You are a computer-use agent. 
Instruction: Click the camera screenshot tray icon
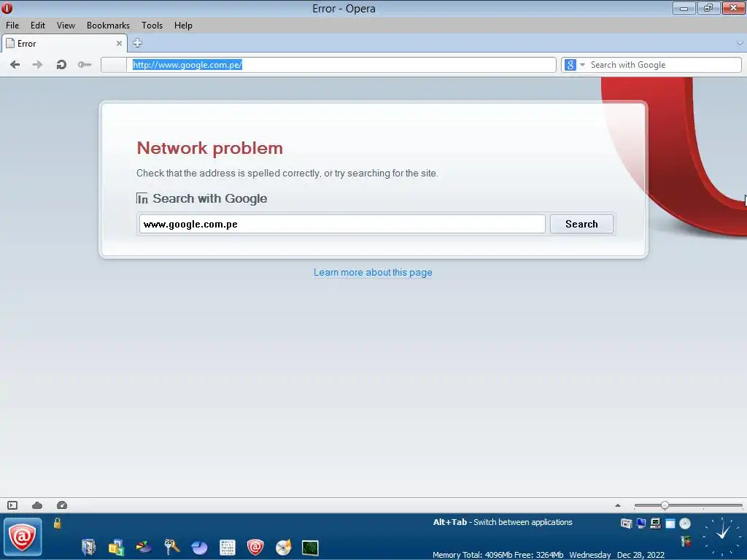tap(626, 524)
